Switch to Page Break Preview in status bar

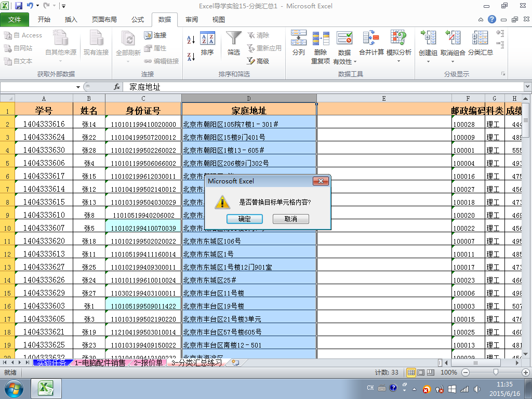431,373
